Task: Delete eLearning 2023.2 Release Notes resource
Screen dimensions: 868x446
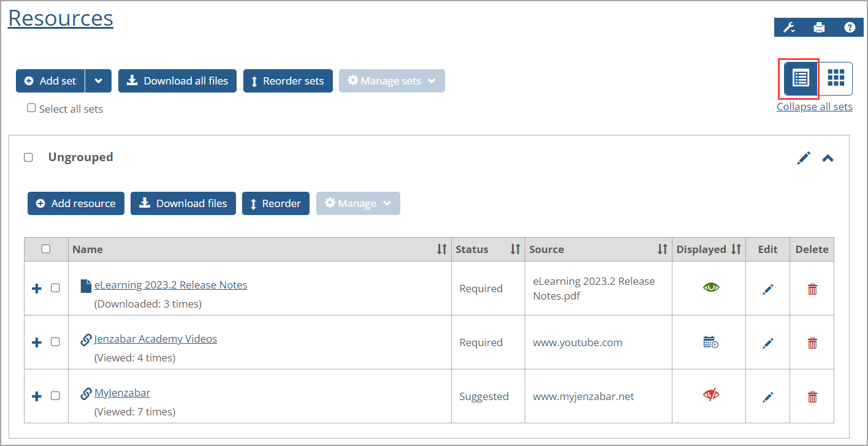Action: tap(812, 289)
